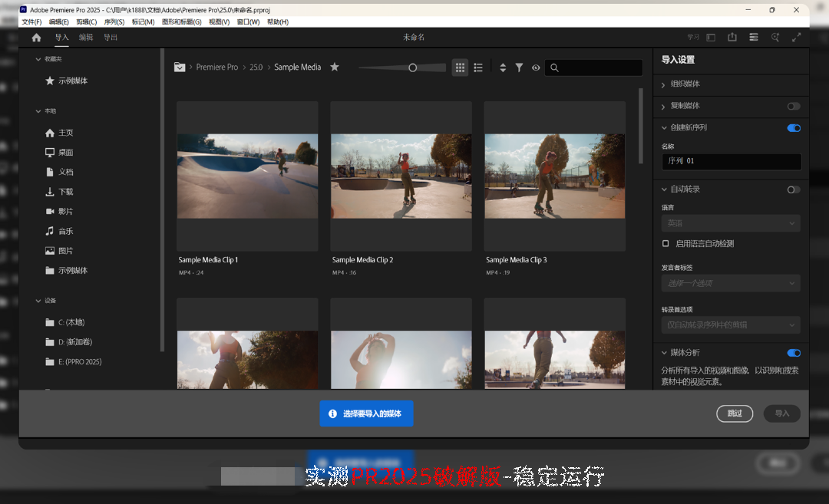829x504 pixels.
Task: Open the progress dashboard icon
Action: pos(754,37)
